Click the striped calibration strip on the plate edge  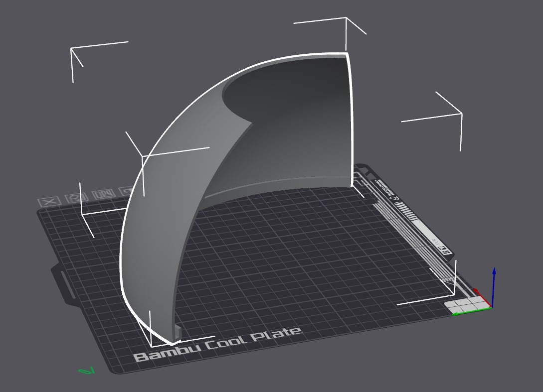[405, 211]
